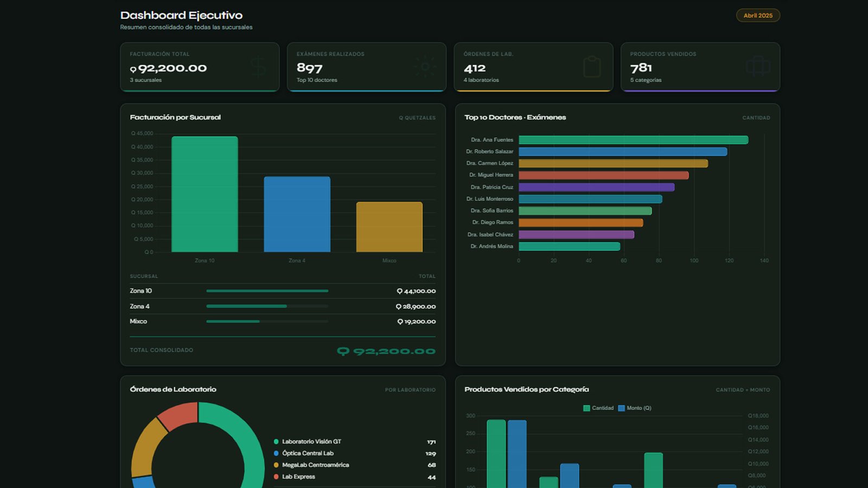Click the bar for Dra. Carmen López
The height and width of the screenshot is (488, 868).
pyautogui.click(x=613, y=163)
